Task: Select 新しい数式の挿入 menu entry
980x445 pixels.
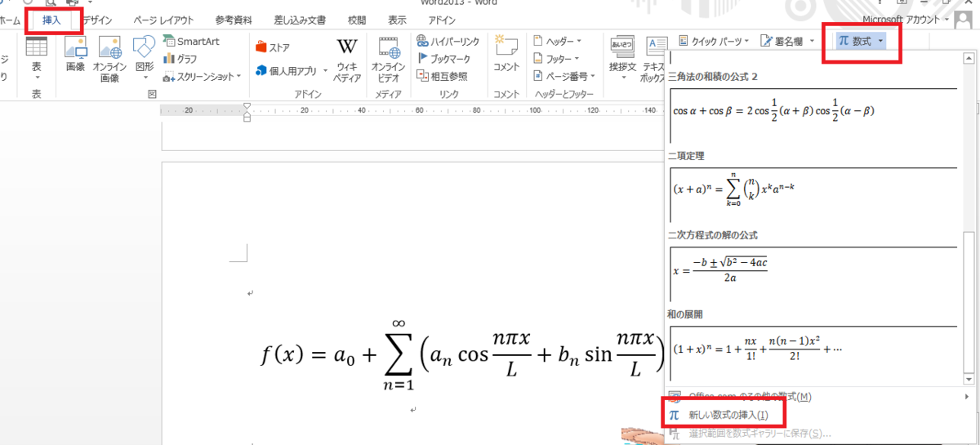Action: [727, 415]
